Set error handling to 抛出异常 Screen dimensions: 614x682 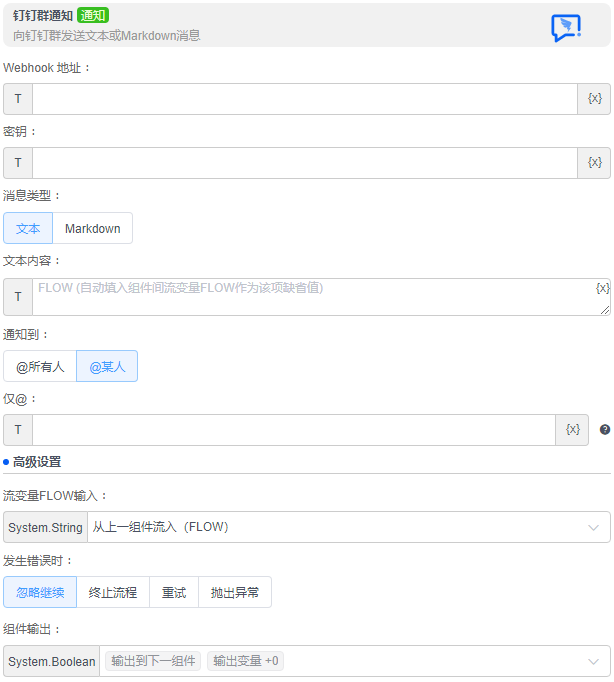tap(235, 592)
